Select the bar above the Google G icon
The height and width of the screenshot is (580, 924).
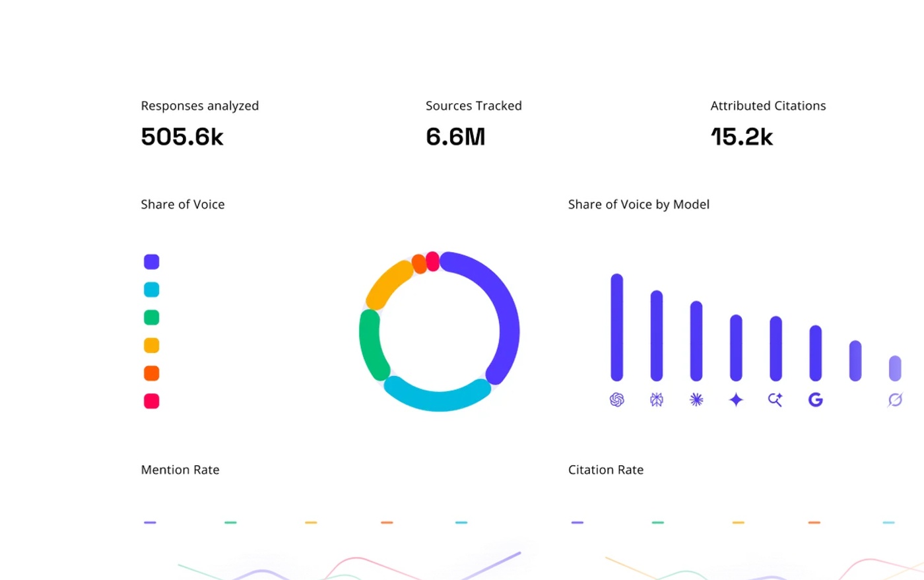816,353
